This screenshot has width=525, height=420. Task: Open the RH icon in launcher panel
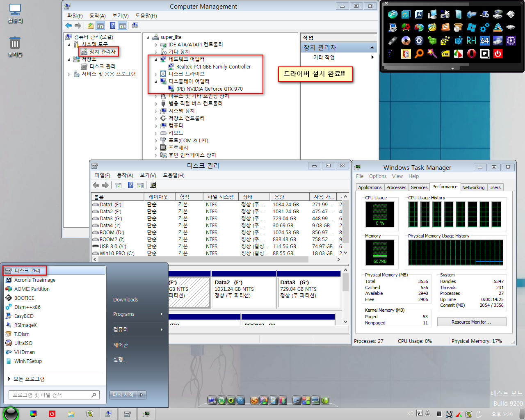(x=471, y=41)
